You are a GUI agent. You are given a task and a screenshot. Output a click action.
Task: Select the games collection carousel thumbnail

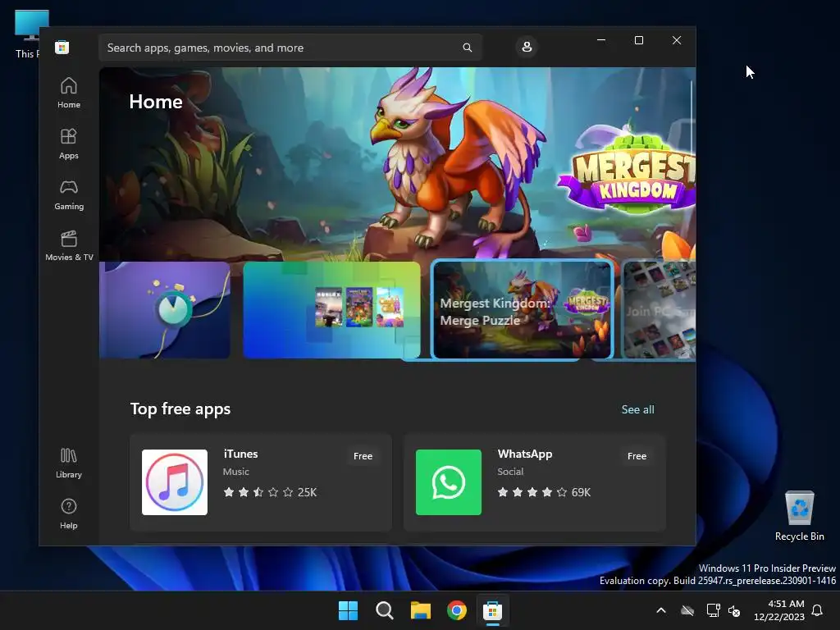(x=331, y=310)
